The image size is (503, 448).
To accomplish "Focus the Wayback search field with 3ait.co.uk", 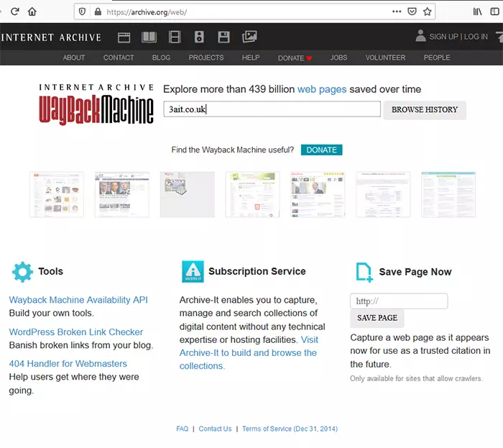I will click(272, 109).
